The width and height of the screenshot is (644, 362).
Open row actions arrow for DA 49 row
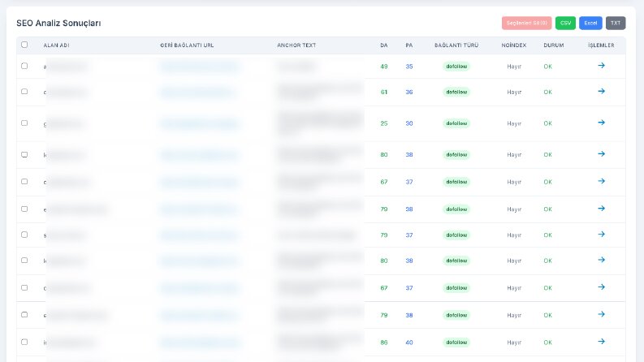[x=601, y=66]
